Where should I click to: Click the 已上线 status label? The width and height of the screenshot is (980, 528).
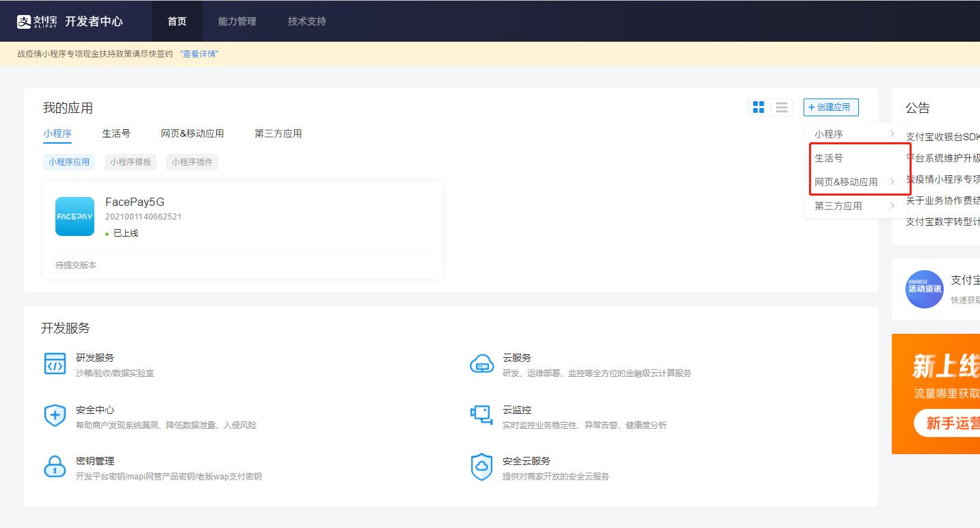[x=126, y=233]
